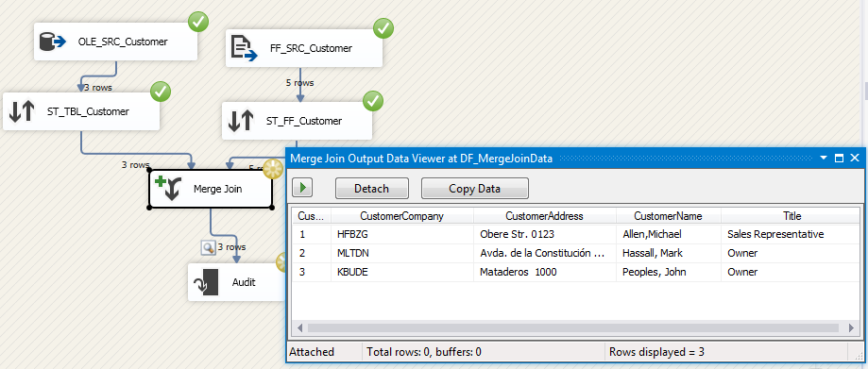Click the Avda. de la Constitución cell
Image resolution: width=868 pixels, height=369 pixels.
pos(545,253)
